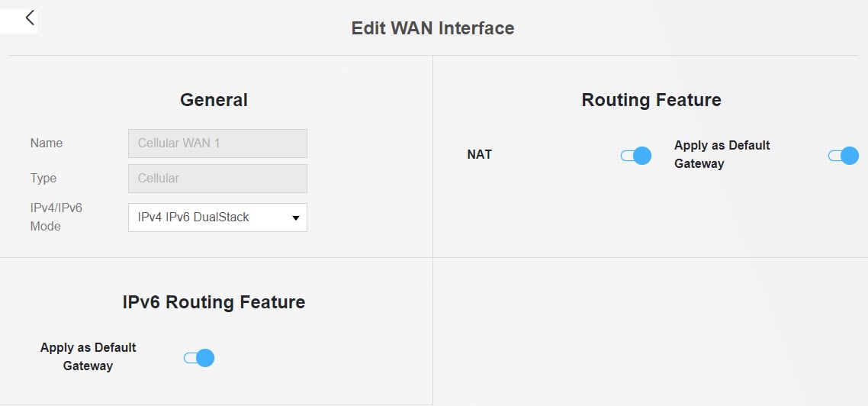Click the Name label in General
Image resolution: width=868 pixels, height=406 pixels.
[x=47, y=143]
